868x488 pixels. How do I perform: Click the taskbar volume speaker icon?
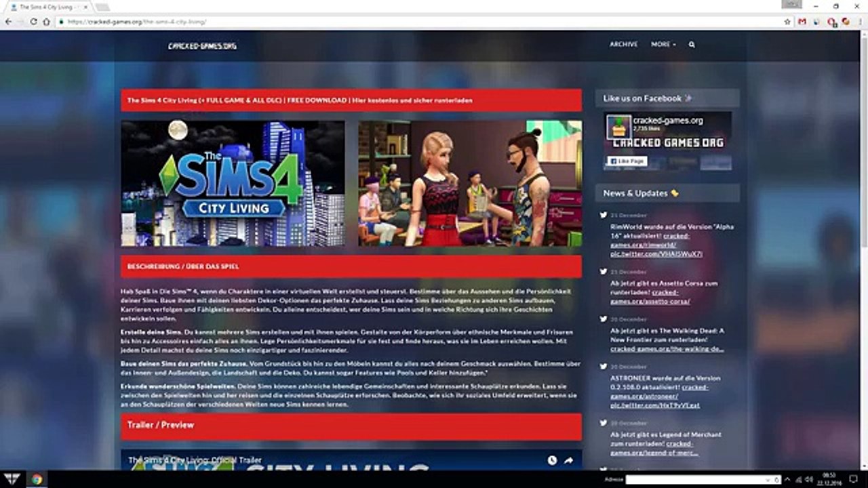(x=808, y=479)
